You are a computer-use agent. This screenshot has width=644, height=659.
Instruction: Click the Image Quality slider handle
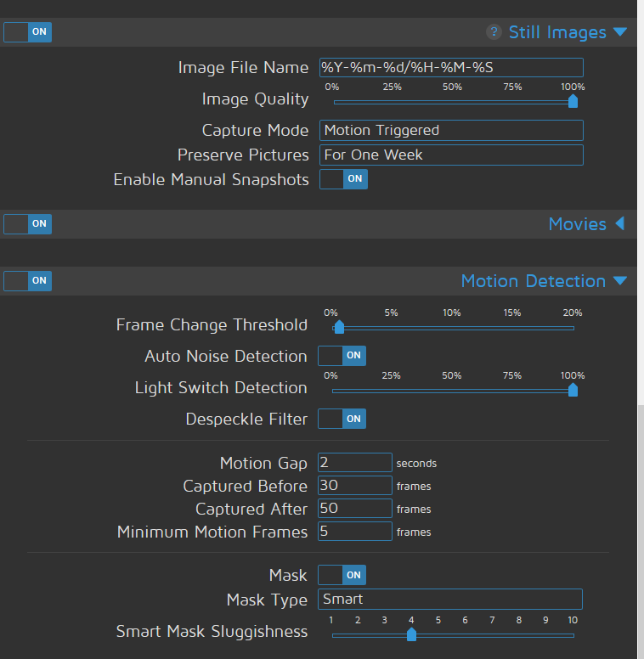(x=573, y=102)
